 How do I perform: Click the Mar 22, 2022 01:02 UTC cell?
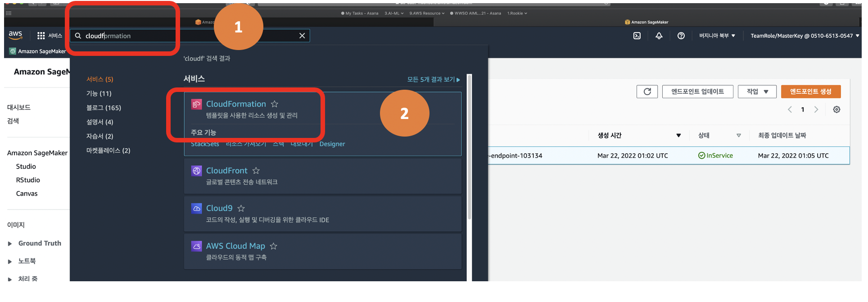(633, 156)
